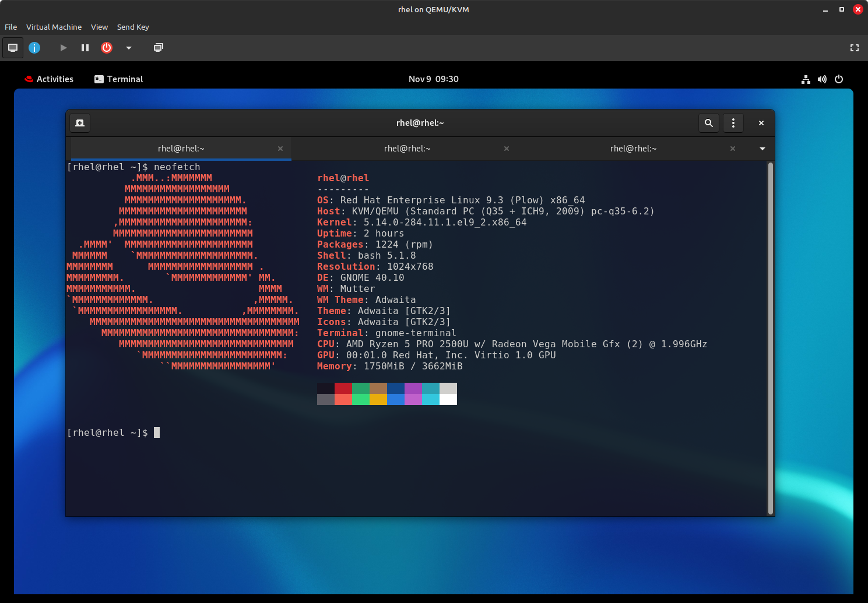Click the bottom shell prompt cursor
This screenshot has height=603, width=868.
coord(157,432)
